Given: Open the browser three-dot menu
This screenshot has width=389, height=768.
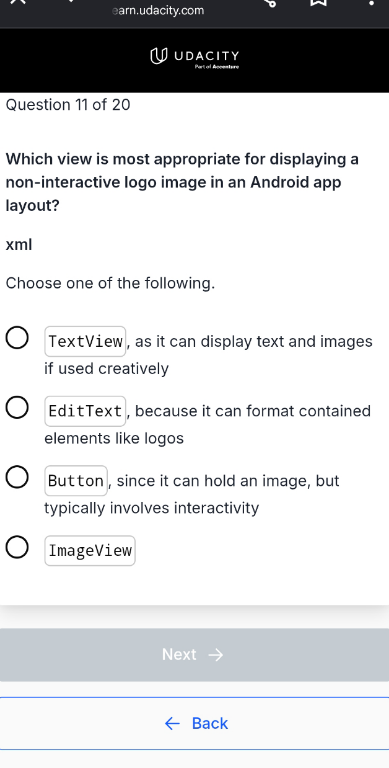Looking at the screenshot, I should 371,2.
